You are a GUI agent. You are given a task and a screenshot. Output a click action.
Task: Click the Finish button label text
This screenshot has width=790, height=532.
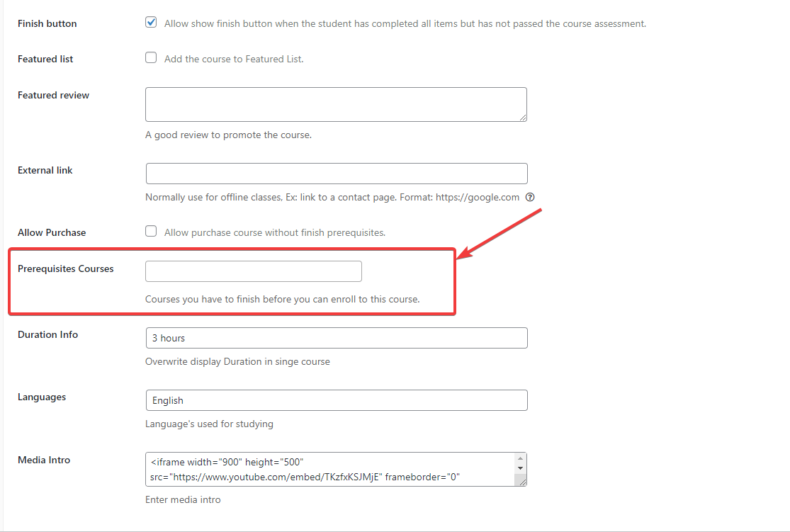click(47, 23)
